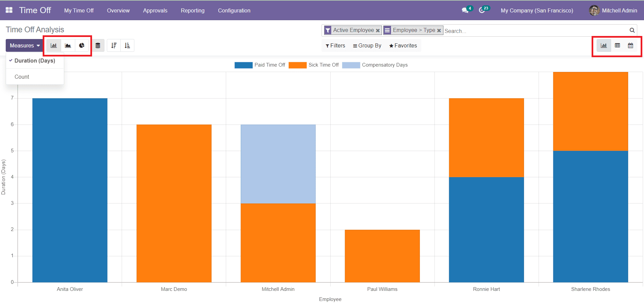This screenshot has height=303, width=644.
Task: Switch to pivot table view
Action: 617,46
